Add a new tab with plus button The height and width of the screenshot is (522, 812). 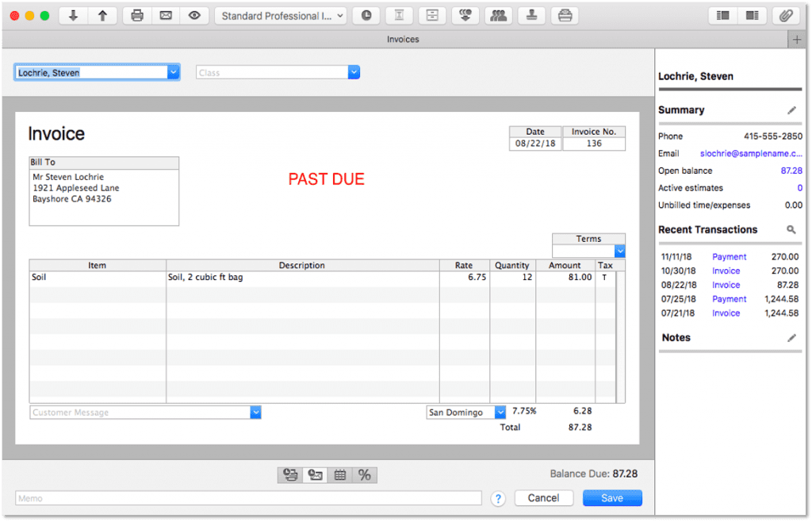796,40
